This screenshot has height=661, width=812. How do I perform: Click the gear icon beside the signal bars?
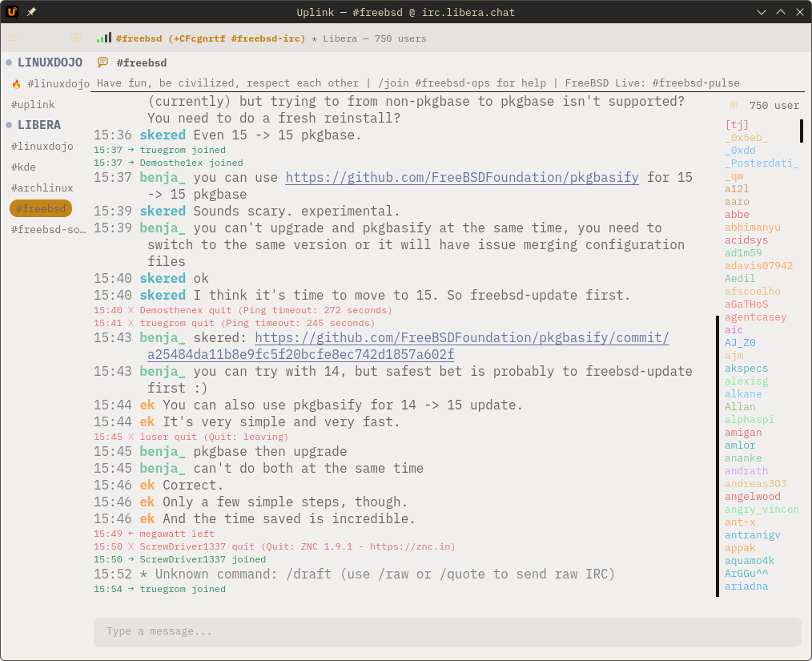coord(76,38)
